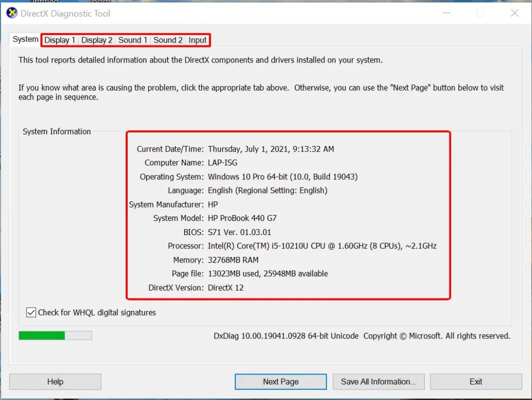The width and height of the screenshot is (532, 400).
Task: Select the Sound 1 tab
Action: pos(133,40)
